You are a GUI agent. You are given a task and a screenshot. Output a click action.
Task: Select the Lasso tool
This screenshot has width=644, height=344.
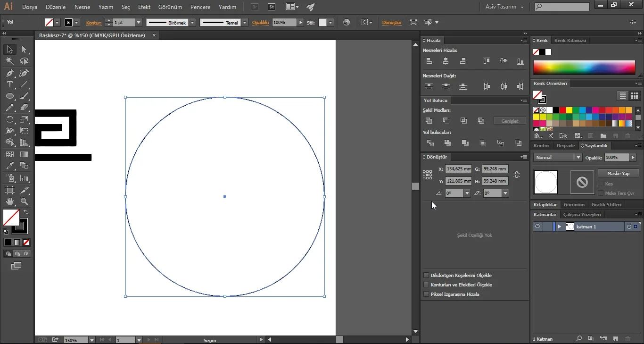tap(24, 61)
